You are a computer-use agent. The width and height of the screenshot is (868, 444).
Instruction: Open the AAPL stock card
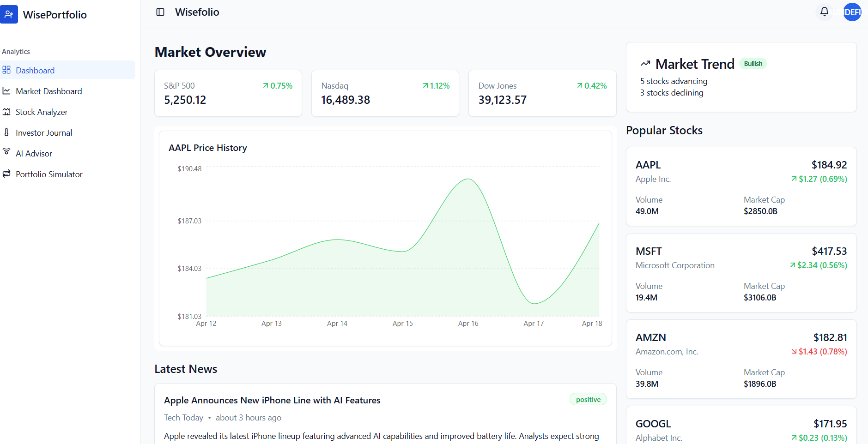741,186
